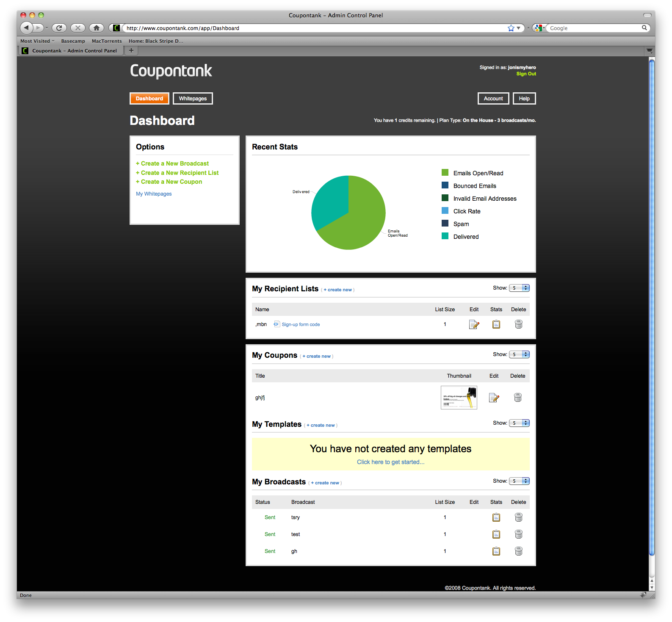The image size is (672, 622).
Task: Open the search engine Google icon selector
Action: click(x=539, y=28)
